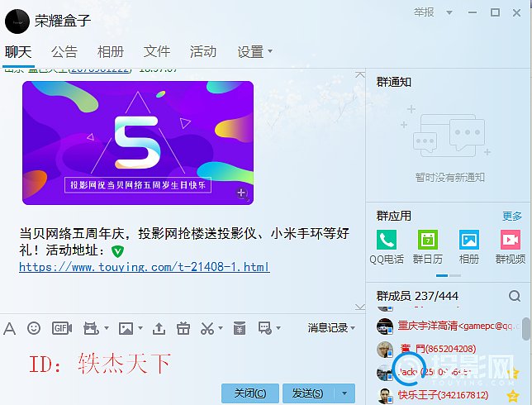Click avatar of 重庆宇洋高清 member
532x405 pixels.
point(385,326)
